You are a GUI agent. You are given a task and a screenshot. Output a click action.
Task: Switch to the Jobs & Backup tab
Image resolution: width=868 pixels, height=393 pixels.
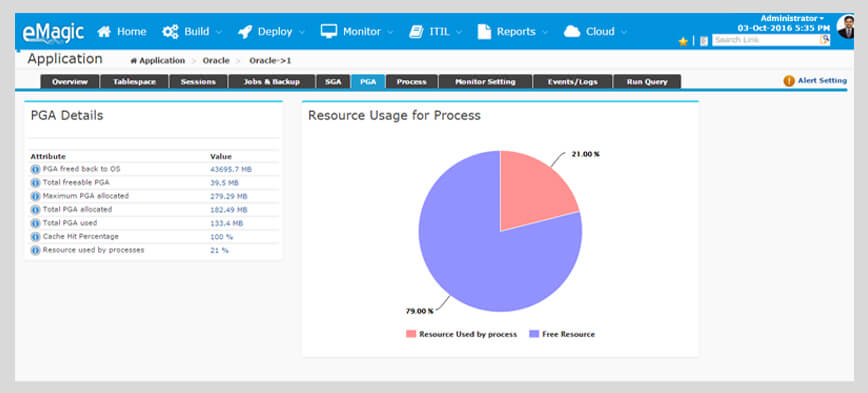tap(272, 82)
